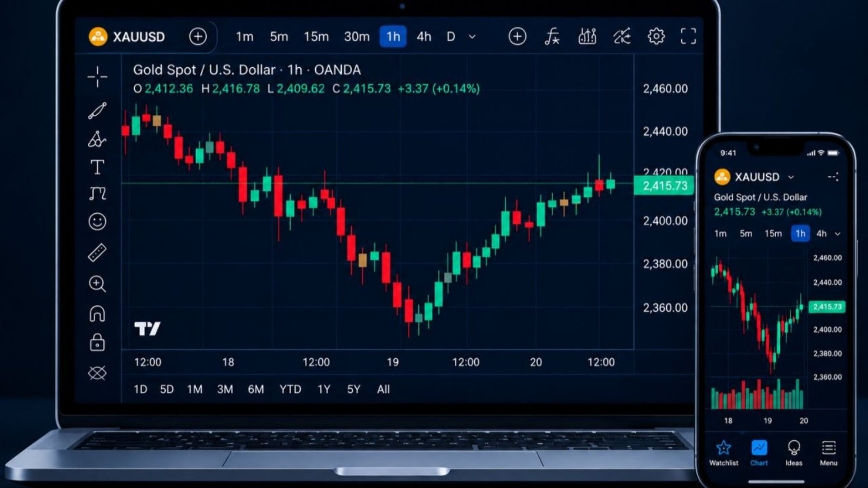This screenshot has height=488, width=868.
Task: Select 1h timeframe on phone
Action: [800, 234]
